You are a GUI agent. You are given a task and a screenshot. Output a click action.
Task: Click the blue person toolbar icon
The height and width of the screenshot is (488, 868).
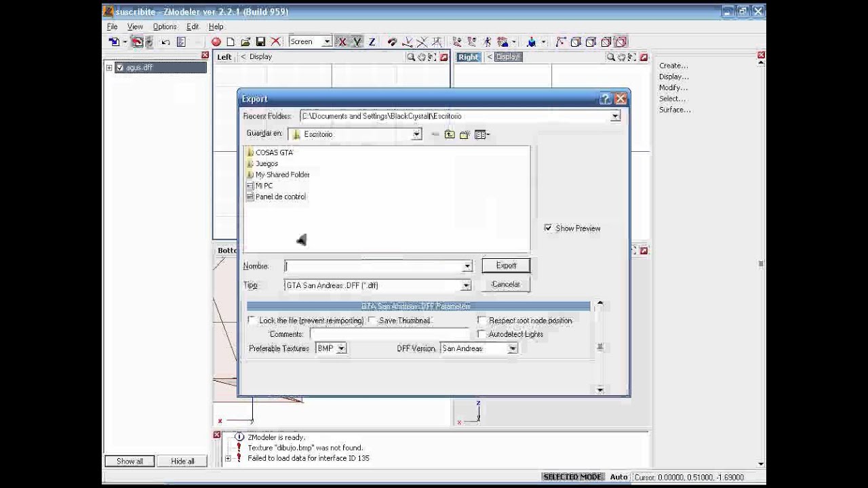tap(531, 42)
